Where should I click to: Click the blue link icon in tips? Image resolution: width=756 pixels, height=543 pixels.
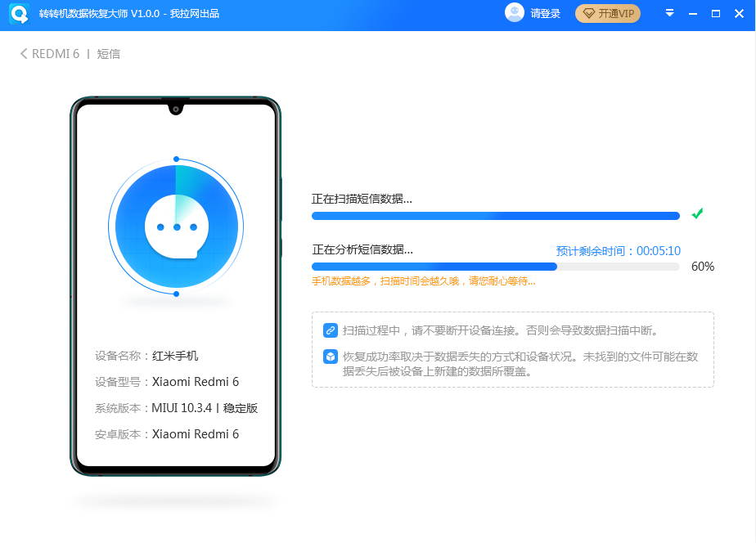tap(331, 330)
